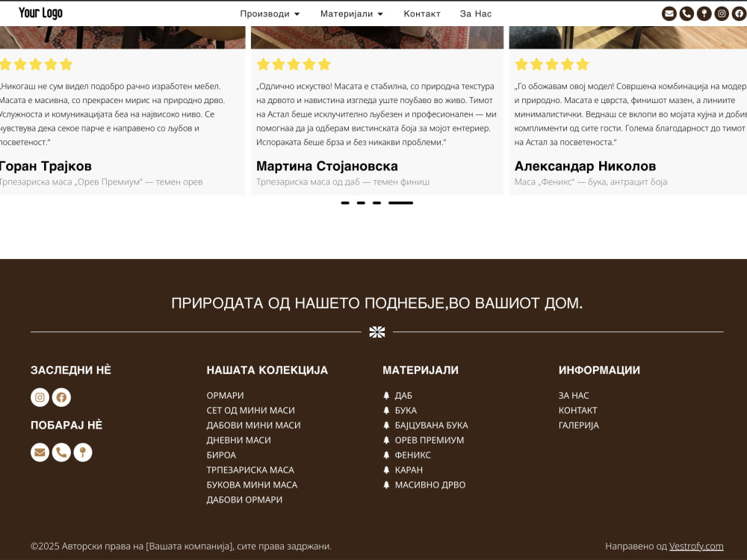
Task: Click the email icon in the header
Action: tap(669, 13)
